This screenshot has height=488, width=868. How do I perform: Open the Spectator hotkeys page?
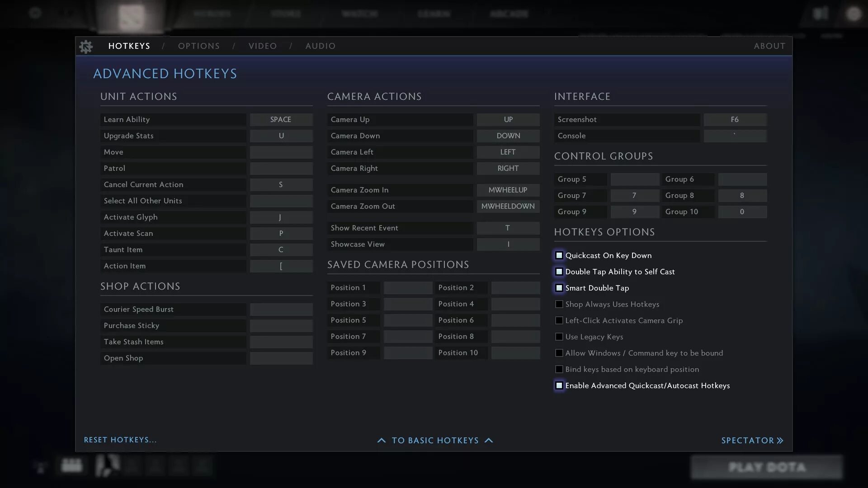pyautogui.click(x=752, y=440)
